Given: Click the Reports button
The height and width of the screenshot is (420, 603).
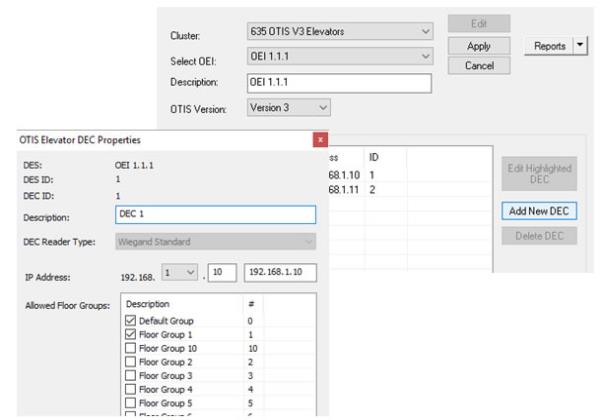Looking at the screenshot, I should (549, 46).
